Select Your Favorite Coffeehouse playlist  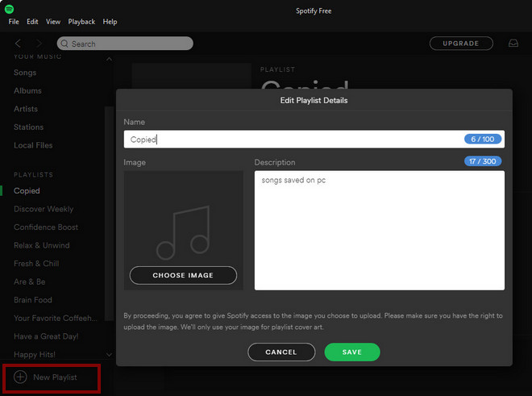point(56,319)
